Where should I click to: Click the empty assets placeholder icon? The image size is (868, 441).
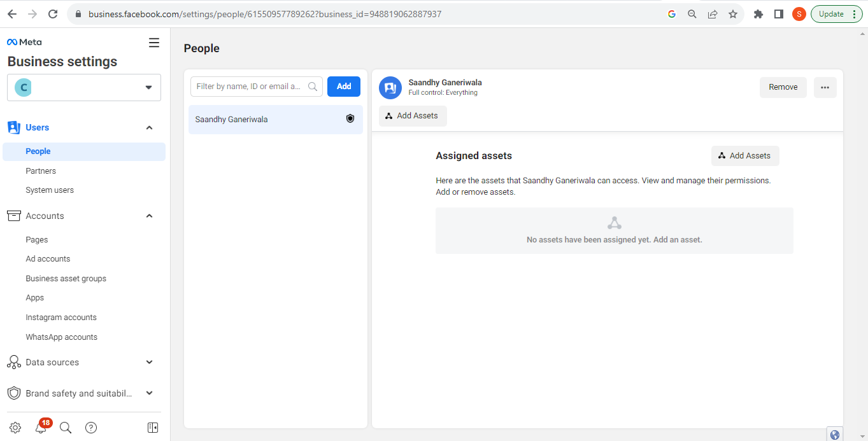coord(615,223)
